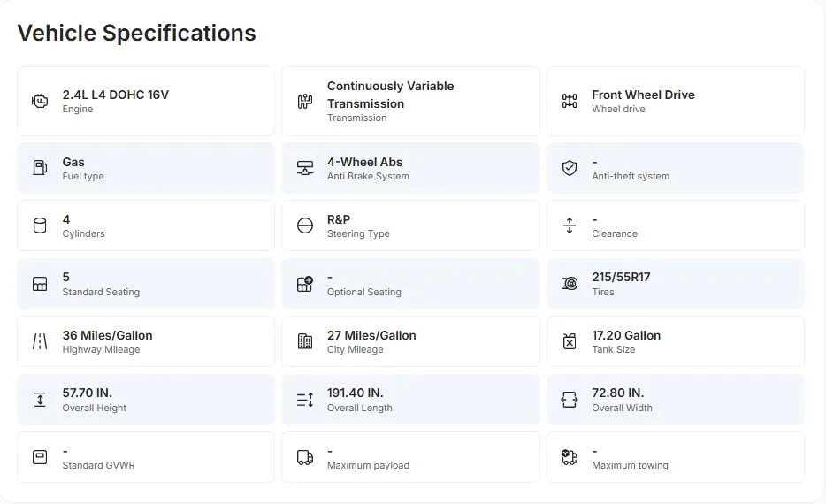Click the drivetrain icon for Wheel drive
This screenshot has height=504, width=826.
pyautogui.click(x=570, y=101)
